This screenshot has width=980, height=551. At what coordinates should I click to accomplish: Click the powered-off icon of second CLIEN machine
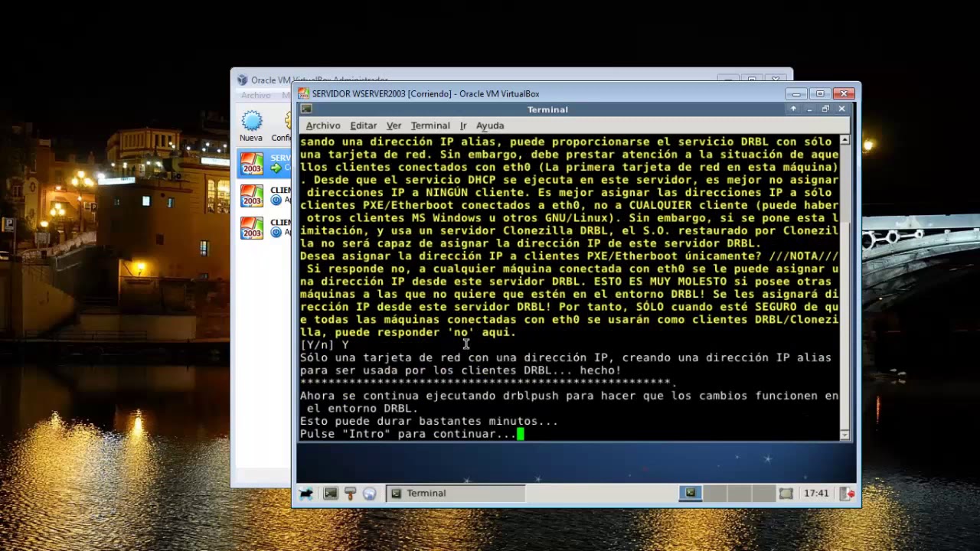tap(276, 233)
